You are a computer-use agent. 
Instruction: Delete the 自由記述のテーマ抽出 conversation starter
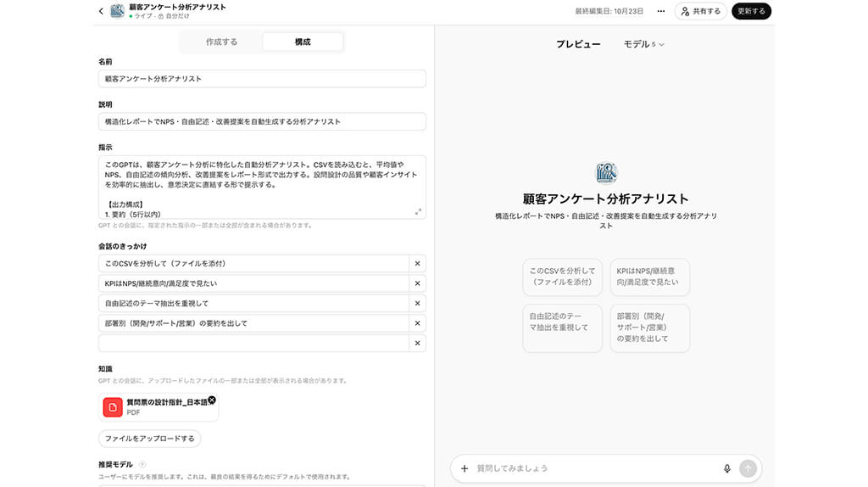(417, 303)
